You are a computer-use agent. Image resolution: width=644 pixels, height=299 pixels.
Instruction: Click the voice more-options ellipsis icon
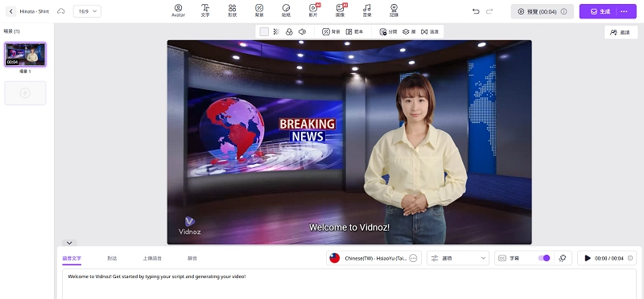tap(413, 258)
